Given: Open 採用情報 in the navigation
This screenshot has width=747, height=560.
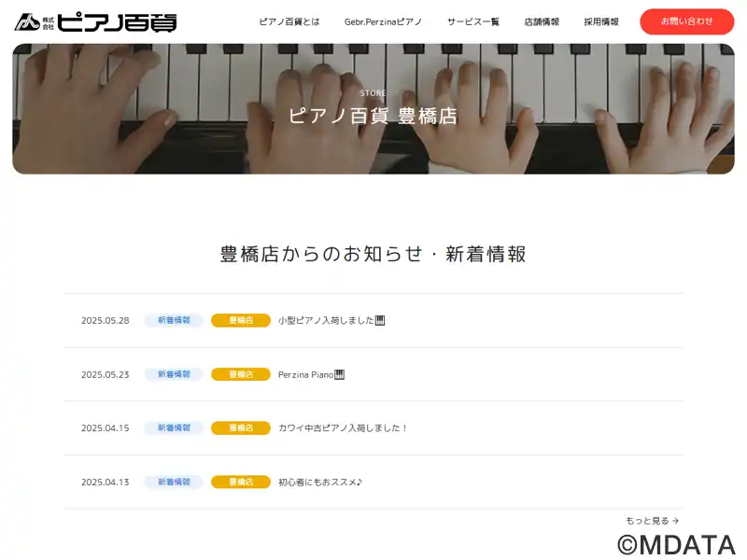Looking at the screenshot, I should click(601, 21).
